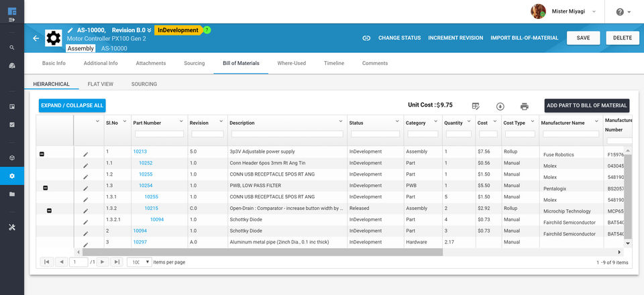
Task: Click the pencil edit icon for row 10213
Action: pos(85,154)
